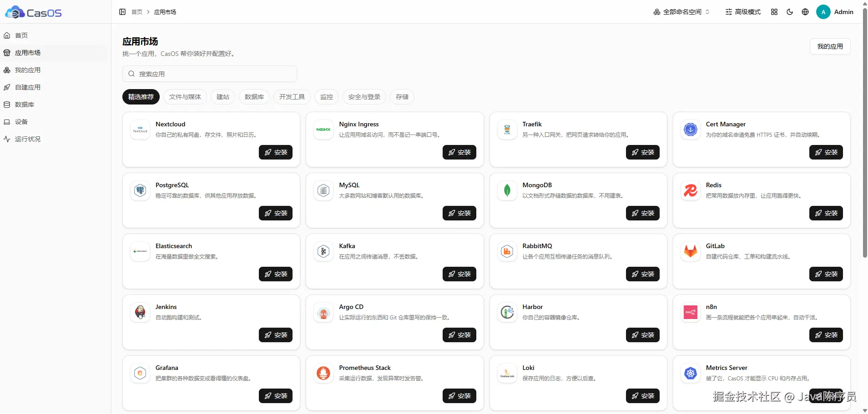Expand the 全部命名空间 namespace dropdown

681,12
